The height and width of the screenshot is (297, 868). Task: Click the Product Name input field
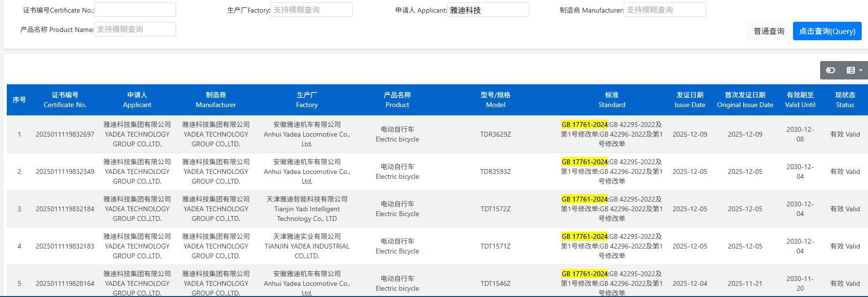(x=135, y=29)
